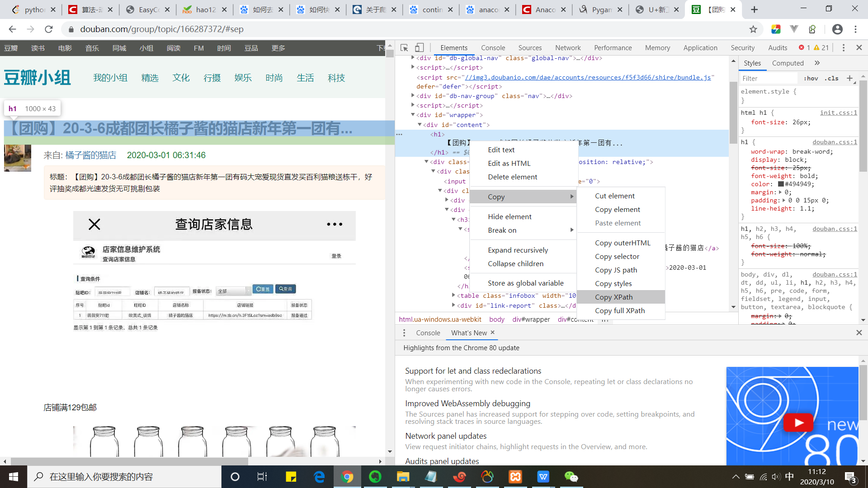Click the new style rule plus icon
Viewport: 868px width, 488px height.
[x=849, y=78]
